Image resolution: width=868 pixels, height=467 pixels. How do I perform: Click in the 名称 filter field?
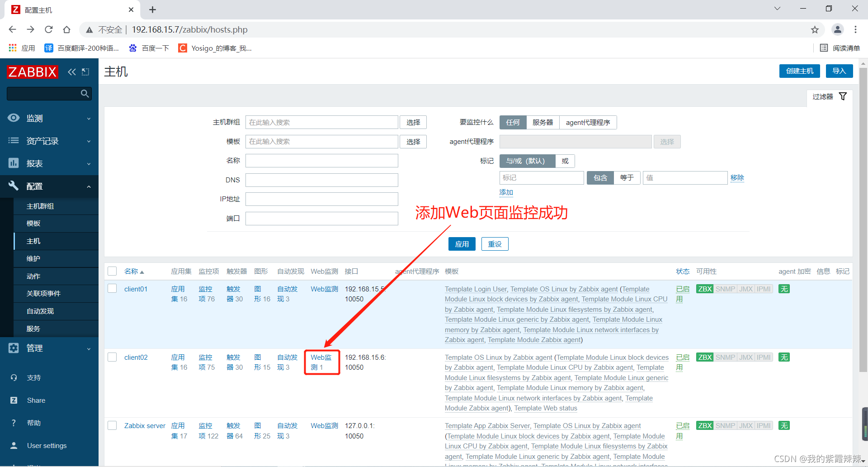pyautogui.click(x=322, y=161)
